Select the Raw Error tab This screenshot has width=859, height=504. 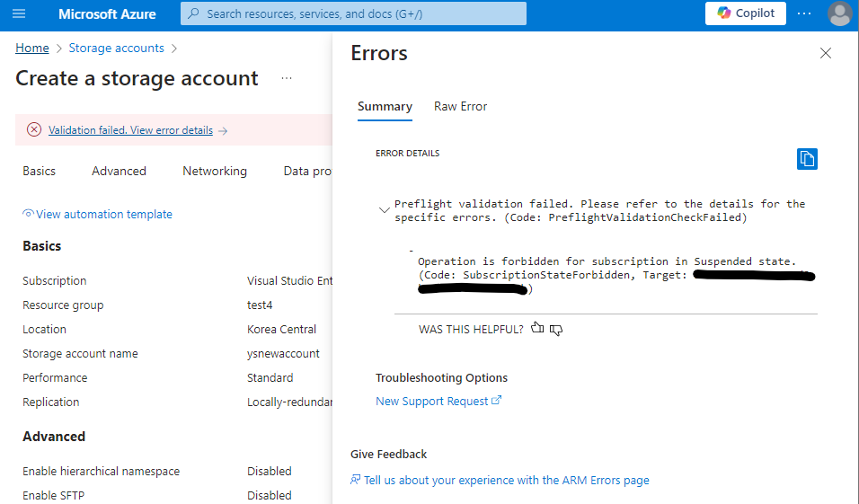(x=460, y=107)
